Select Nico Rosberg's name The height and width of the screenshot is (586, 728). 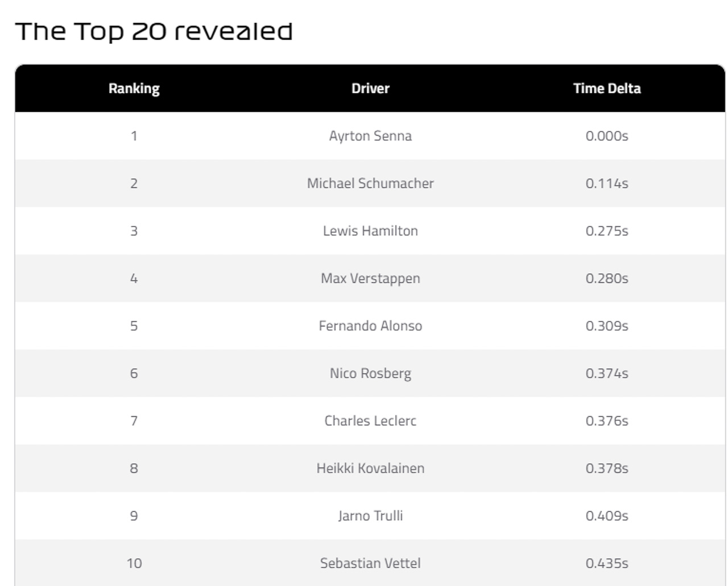pyautogui.click(x=370, y=373)
